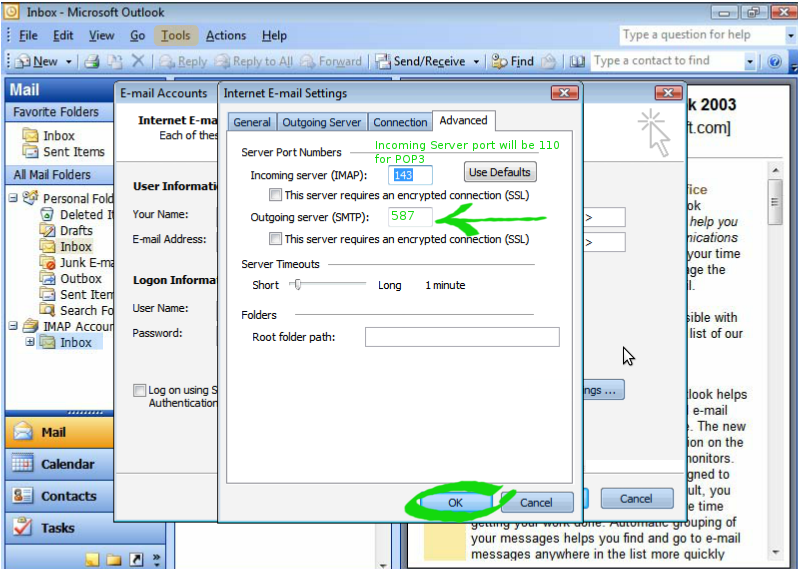This screenshot has width=798, height=569.
Task: Click the Send/Receive button
Action: pos(420,62)
